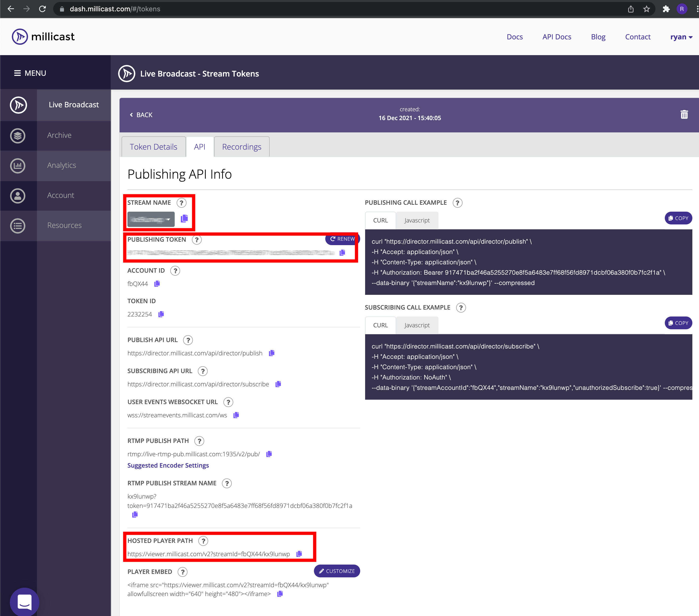Copy the subscribing call example

point(678,323)
